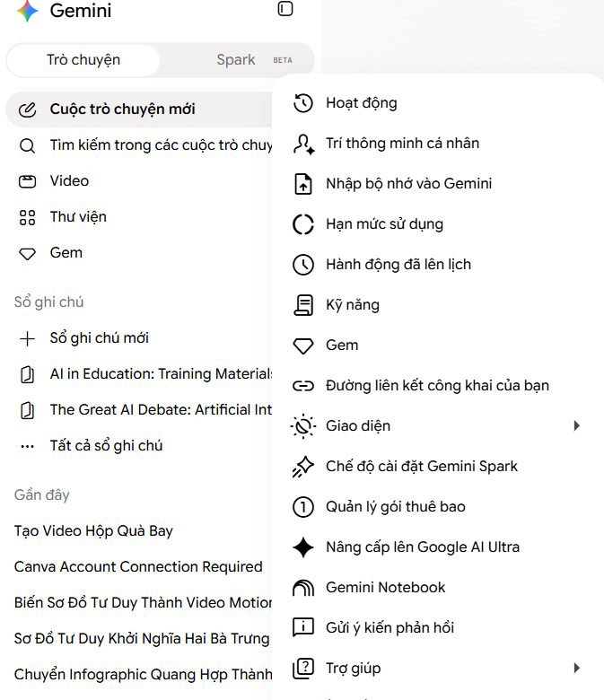Switch to the Trò chuyện tab
604x700 pixels.
point(83,60)
